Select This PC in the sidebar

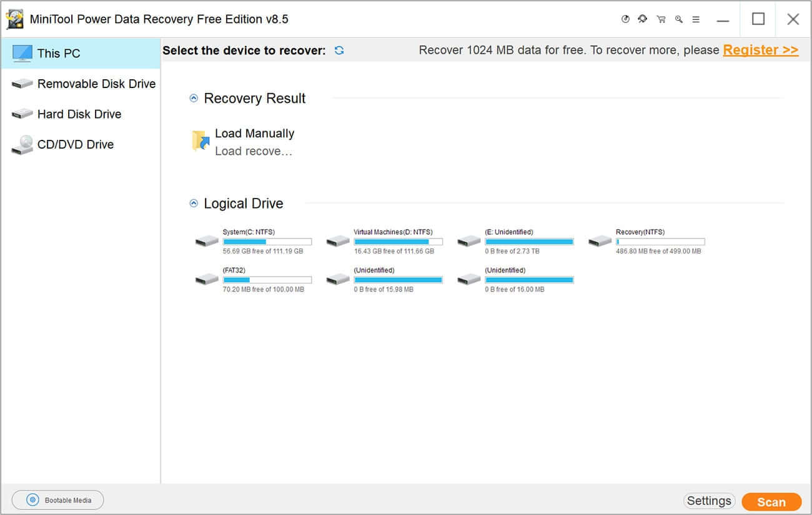click(81, 53)
